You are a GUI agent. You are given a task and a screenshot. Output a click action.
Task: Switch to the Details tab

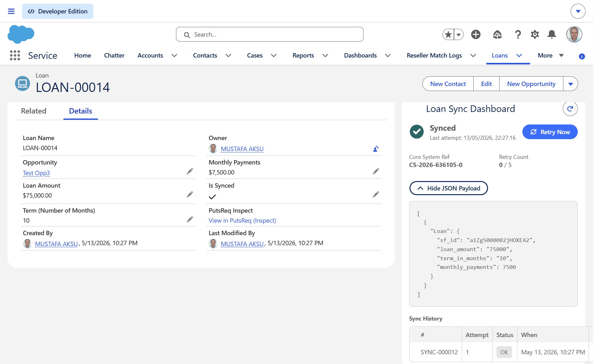tap(81, 111)
